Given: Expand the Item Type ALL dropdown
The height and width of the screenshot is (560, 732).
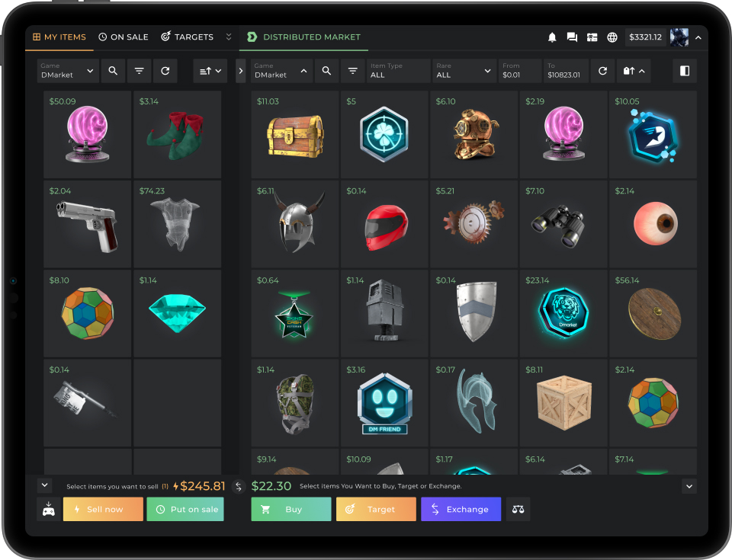Looking at the screenshot, I should pos(398,71).
